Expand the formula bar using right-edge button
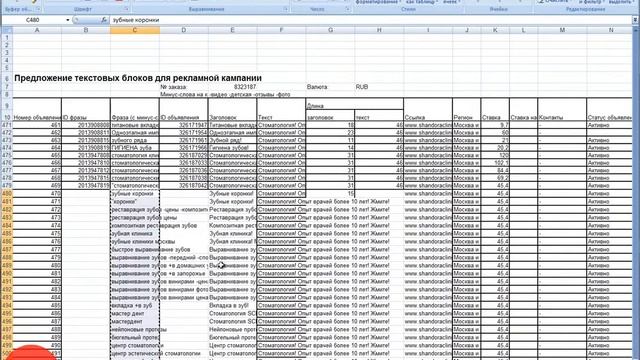Screen dimensions: 640x360 pos(635,20)
